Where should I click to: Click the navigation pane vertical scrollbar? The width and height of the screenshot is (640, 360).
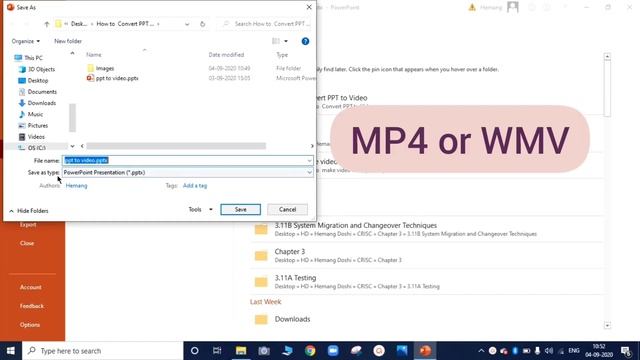coord(72,118)
